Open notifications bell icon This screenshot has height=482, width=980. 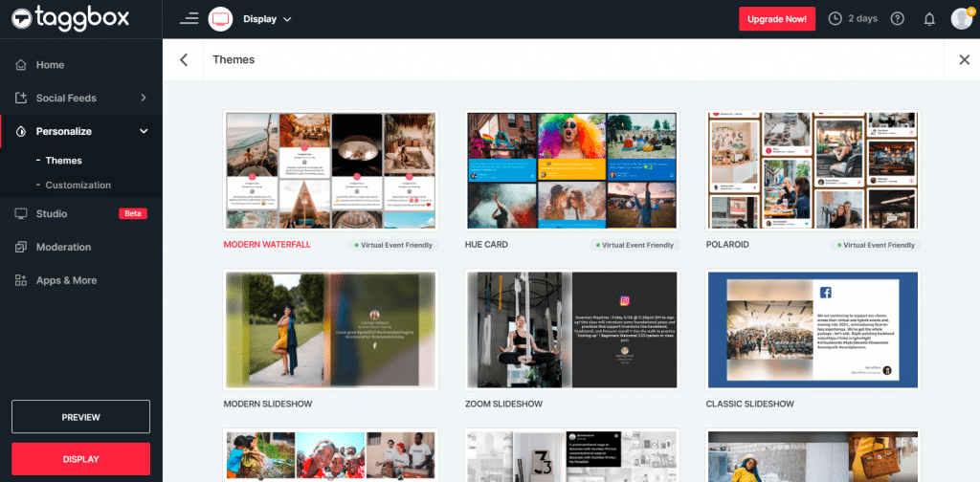point(928,18)
